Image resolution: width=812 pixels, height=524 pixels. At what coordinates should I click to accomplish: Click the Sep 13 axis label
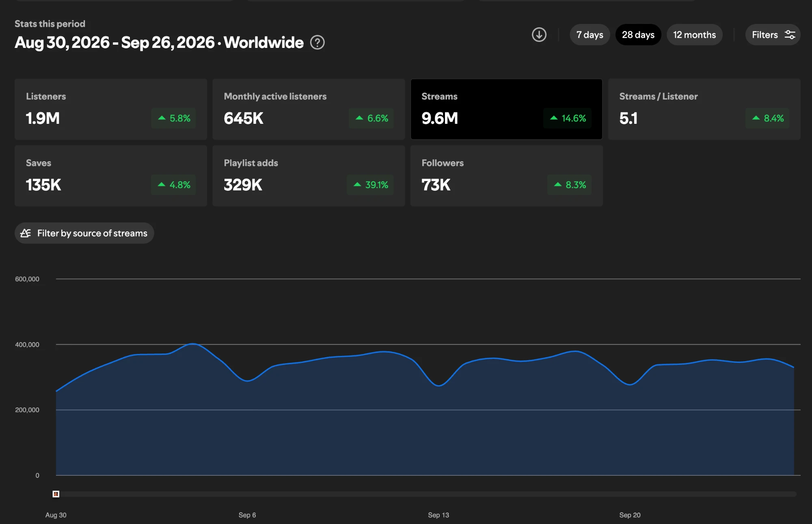coord(438,515)
